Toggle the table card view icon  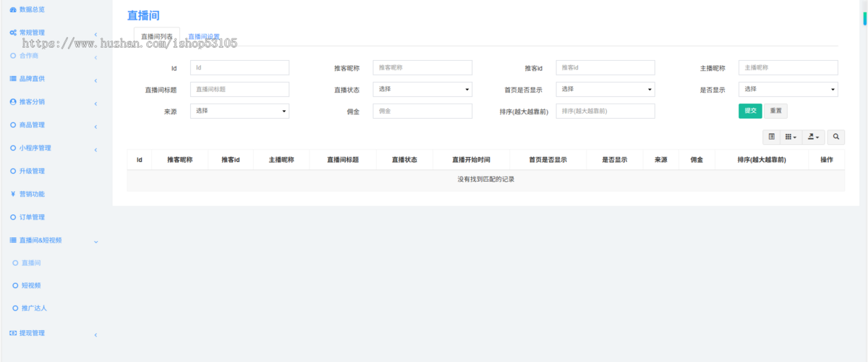point(771,136)
